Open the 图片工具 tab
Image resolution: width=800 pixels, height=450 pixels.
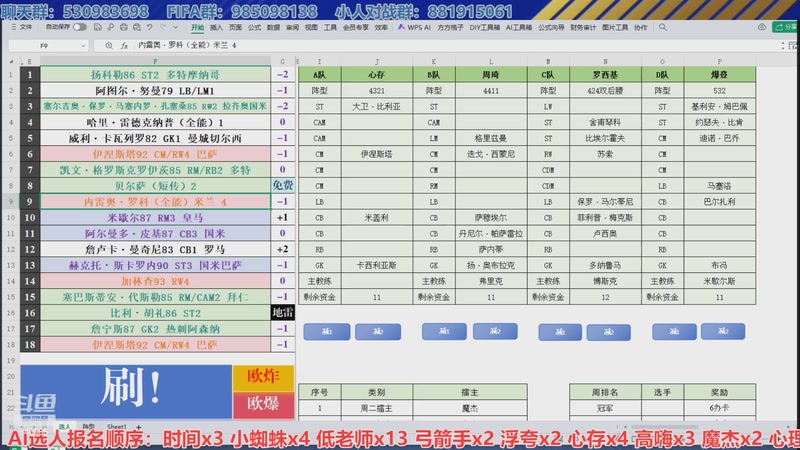tap(615, 28)
